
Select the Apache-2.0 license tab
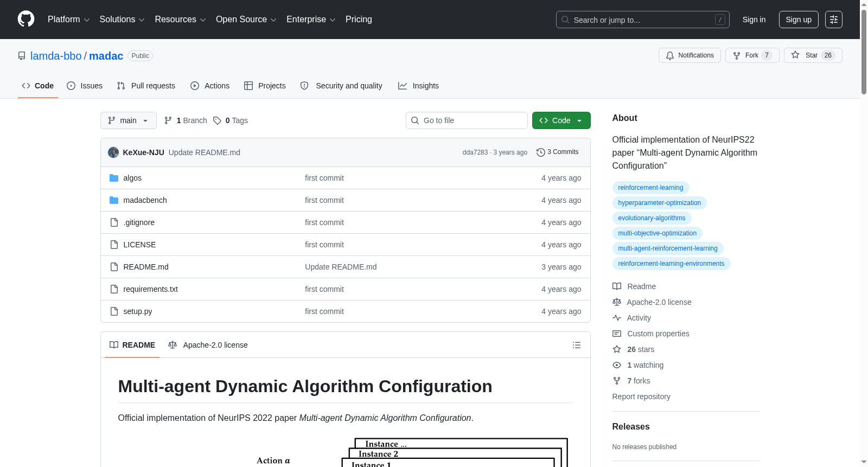[208, 345]
